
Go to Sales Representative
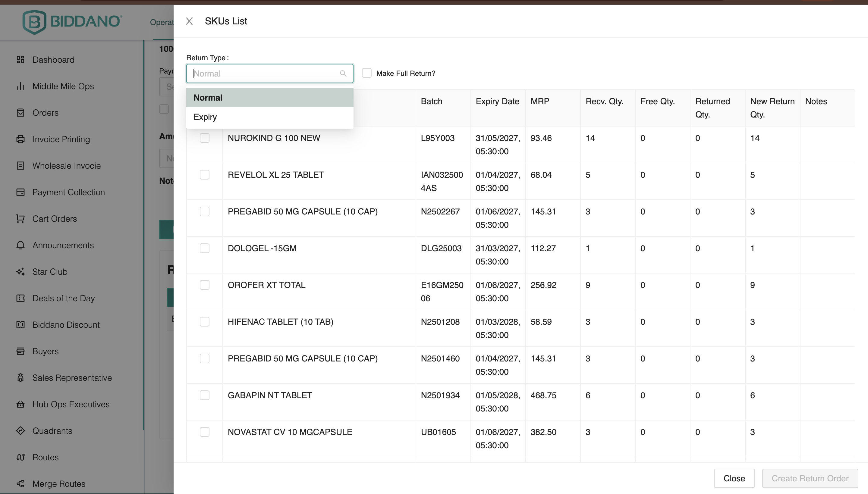pyautogui.click(x=72, y=378)
